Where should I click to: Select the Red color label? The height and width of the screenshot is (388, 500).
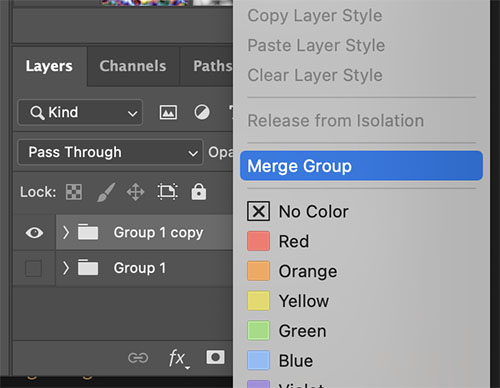(x=278, y=241)
